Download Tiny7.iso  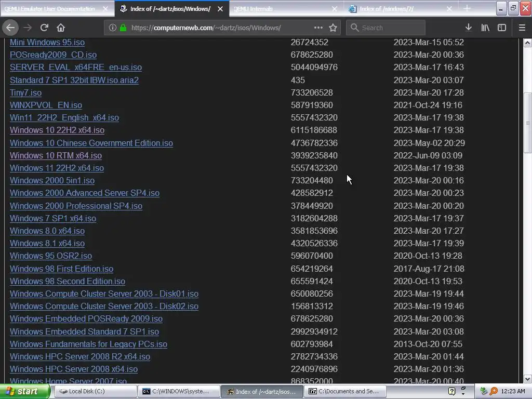pos(26,92)
